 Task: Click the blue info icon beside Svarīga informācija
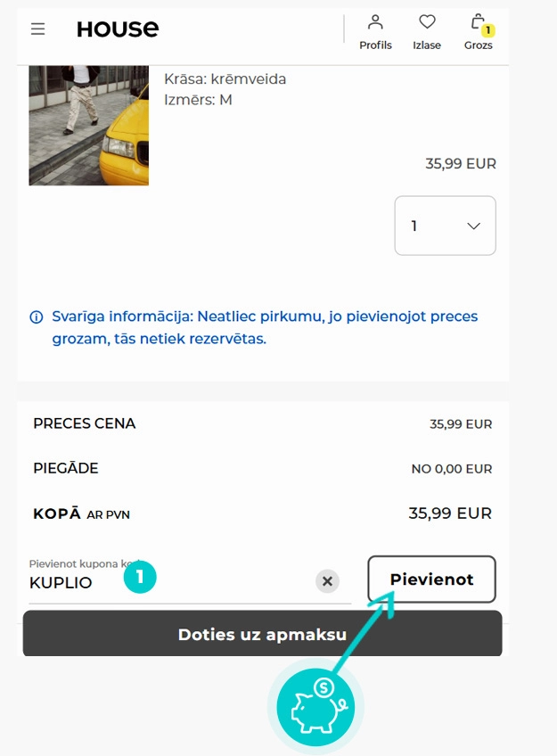[37, 317]
